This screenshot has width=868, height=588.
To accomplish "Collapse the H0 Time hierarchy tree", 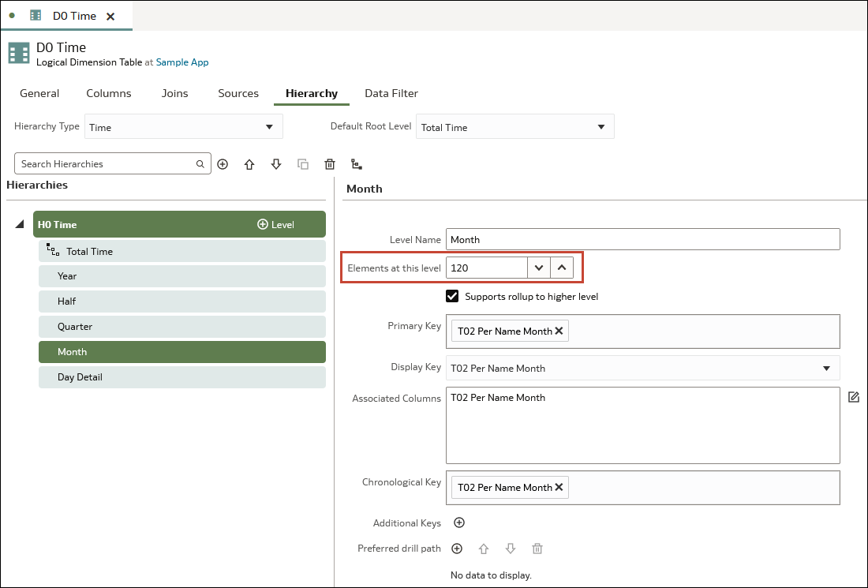I will coord(20,224).
